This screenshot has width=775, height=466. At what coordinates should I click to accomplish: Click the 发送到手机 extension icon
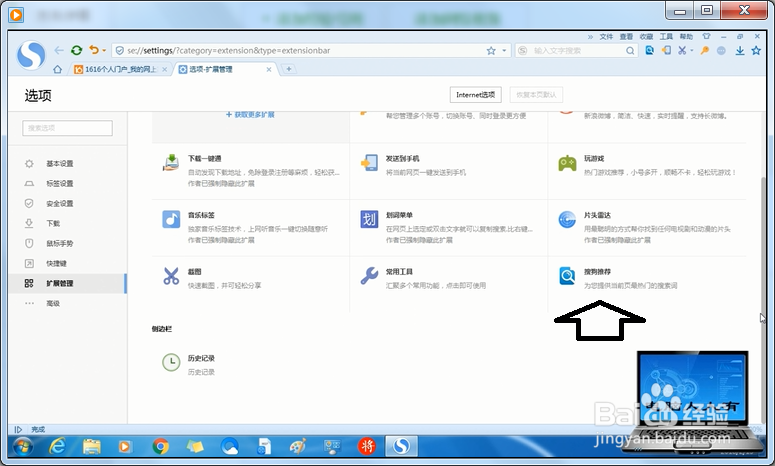tap(369, 162)
